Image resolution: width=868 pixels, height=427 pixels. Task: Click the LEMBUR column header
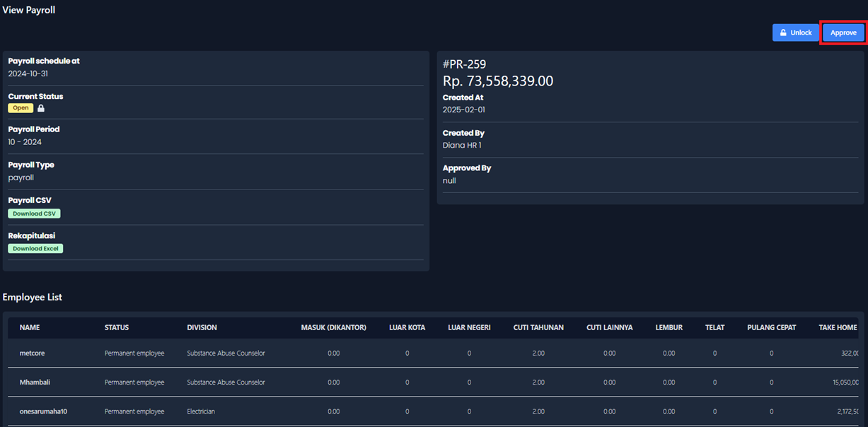click(x=669, y=327)
